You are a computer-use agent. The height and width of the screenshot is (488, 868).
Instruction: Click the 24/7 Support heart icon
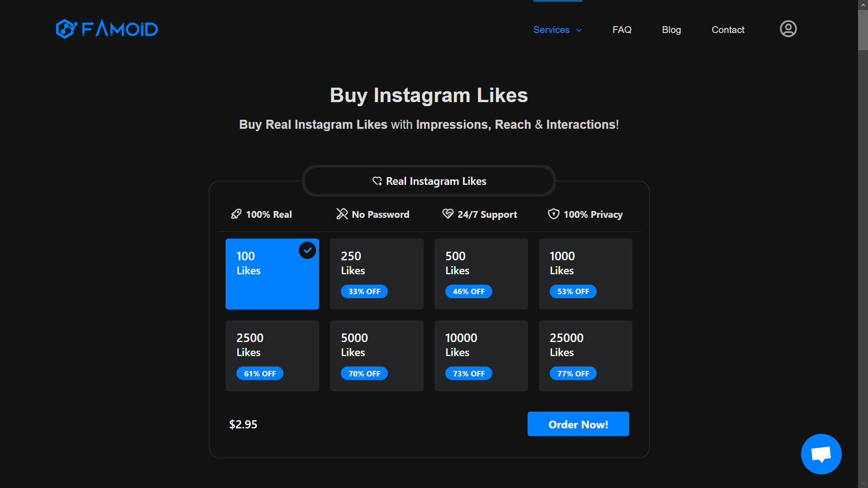coord(448,214)
